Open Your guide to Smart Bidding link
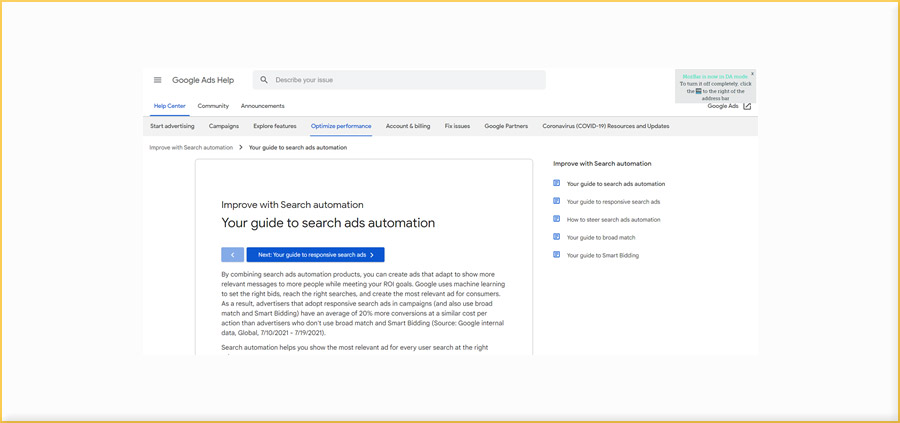 (x=603, y=255)
